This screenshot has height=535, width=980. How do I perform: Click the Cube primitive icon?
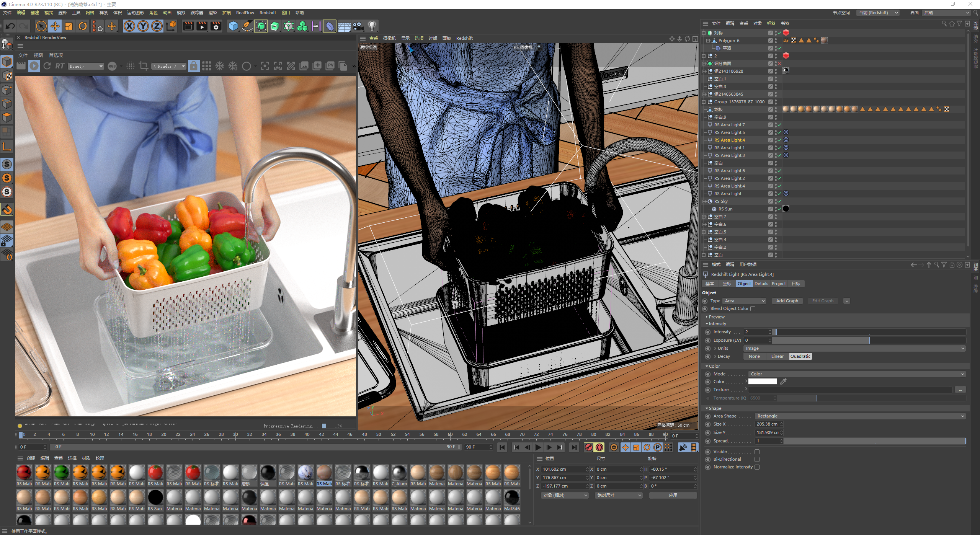click(233, 26)
